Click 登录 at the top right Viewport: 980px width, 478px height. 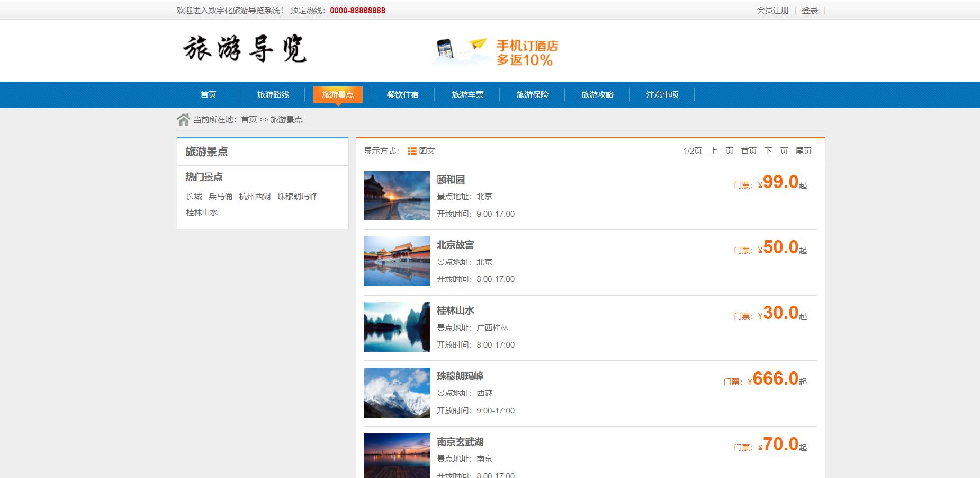(x=810, y=10)
